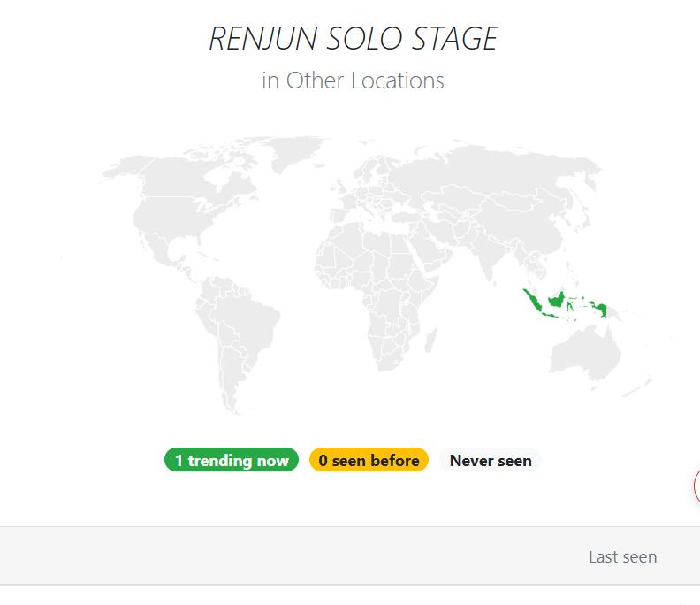The width and height of the screenshot is (700, 605).
Task: Click the 'Last seen' column header
Action: pos(622,556)
